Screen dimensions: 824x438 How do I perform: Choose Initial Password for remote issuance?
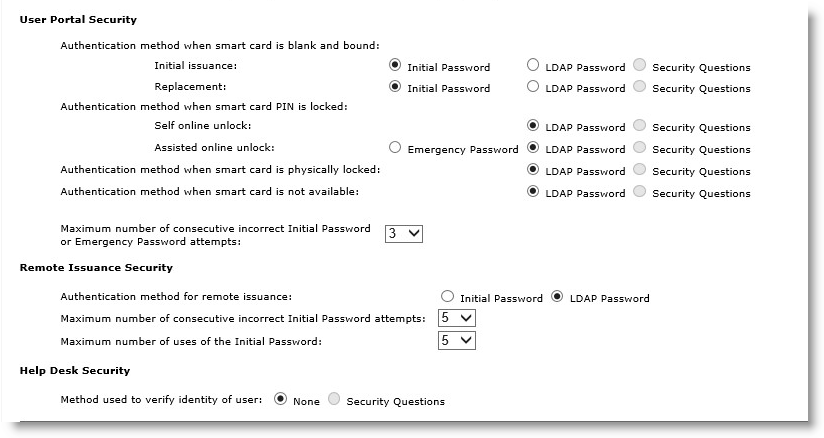pos(447,297)
